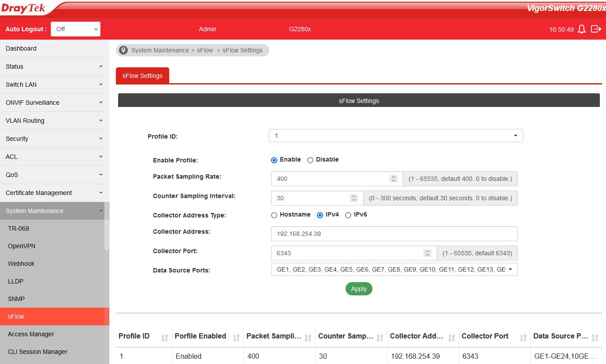
Task: Open the Auto Logout dropdown
Action: (76, 29)
